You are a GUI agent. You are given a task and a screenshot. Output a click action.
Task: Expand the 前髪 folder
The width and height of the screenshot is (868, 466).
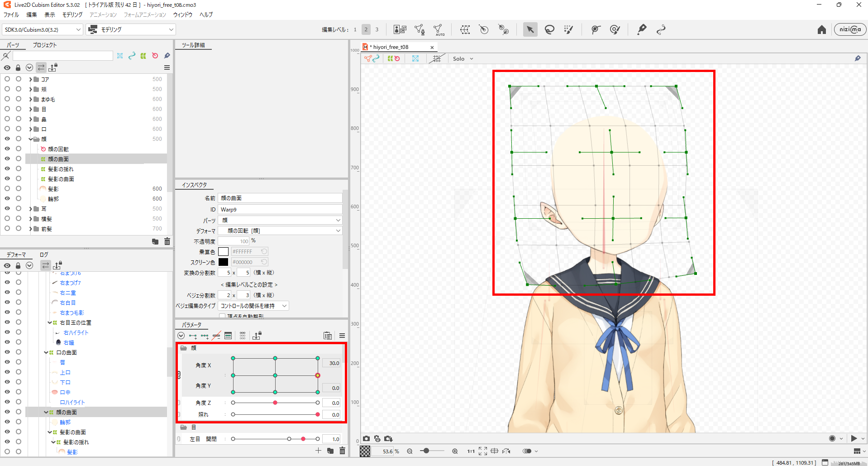(x=30, y=229)
